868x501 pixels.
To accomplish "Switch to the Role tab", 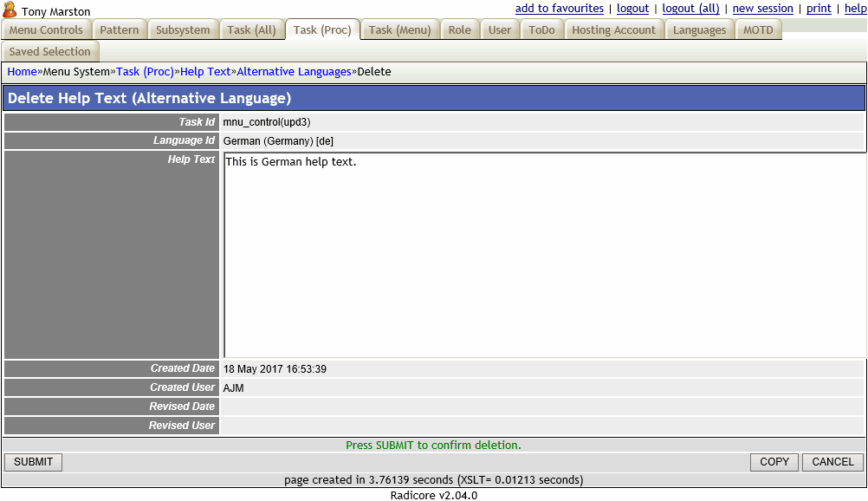I will click(459, 29).
